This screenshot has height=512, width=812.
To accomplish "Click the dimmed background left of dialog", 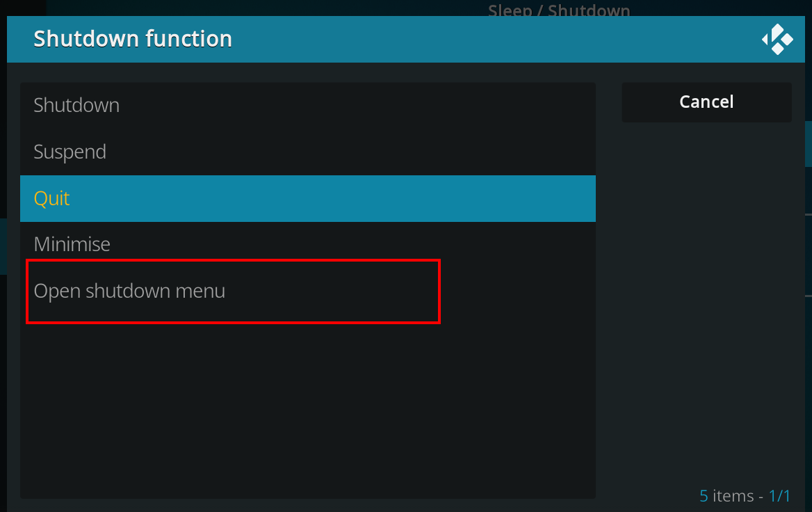I will point(3,259).
